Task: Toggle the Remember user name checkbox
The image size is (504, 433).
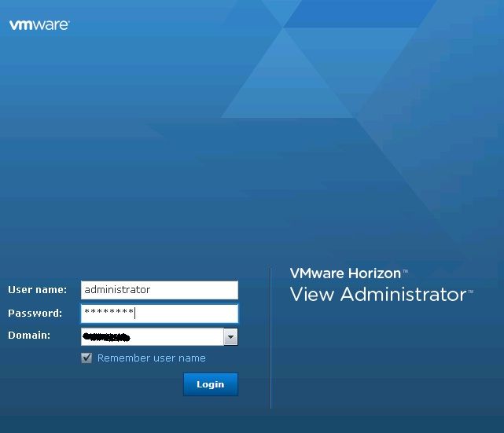Action: 86,358
